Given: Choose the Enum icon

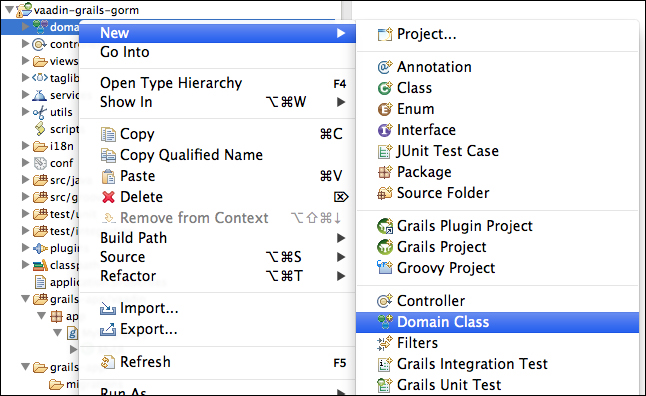Looking at the screenshot, I should click(385, 109).
